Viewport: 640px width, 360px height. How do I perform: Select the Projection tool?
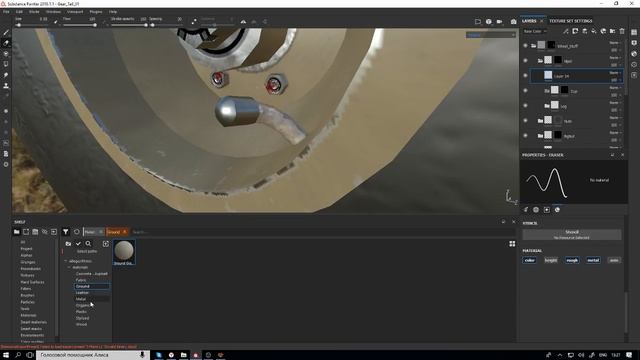coord(6,53)
